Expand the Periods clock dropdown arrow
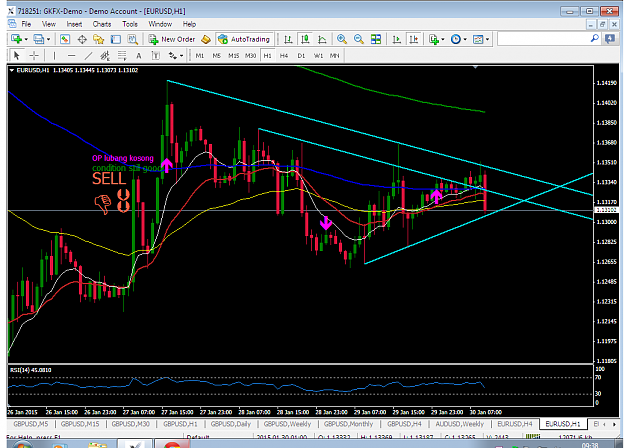The image size is (625, 448). (x=465, y=39)
